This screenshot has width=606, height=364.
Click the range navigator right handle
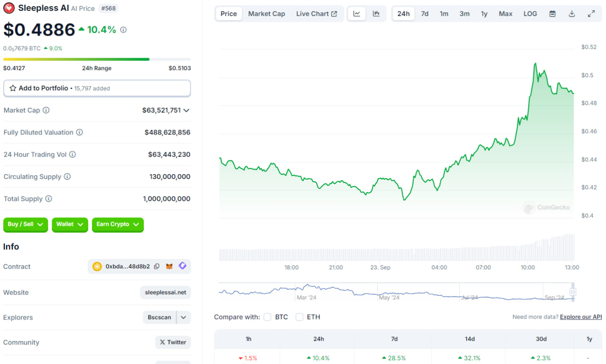(573, 292)
